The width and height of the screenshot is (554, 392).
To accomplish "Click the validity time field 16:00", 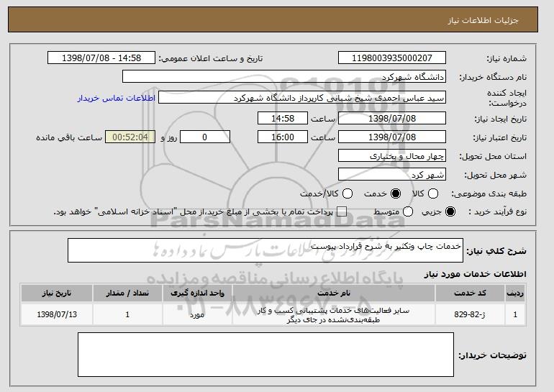I will point(283,137).
